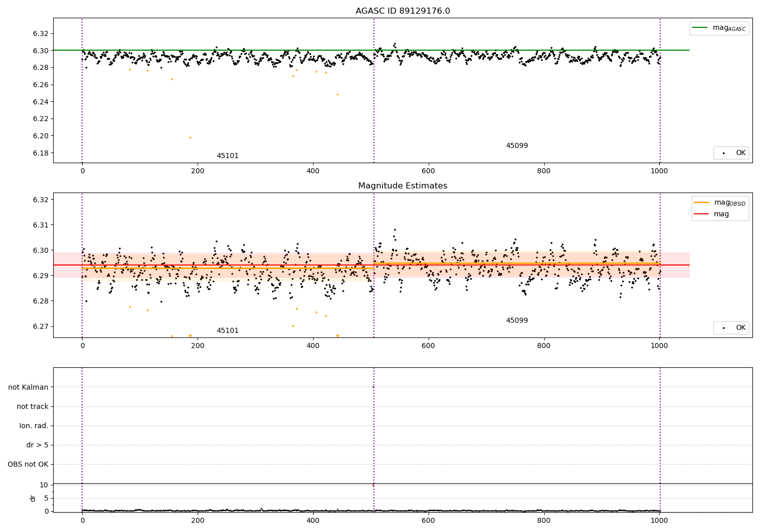The width and height of the screenshot is (760, 532).
Task: Click the orange outlier near 6.25 in top plot
Action: pyautogui.click(x=337, y=94)
